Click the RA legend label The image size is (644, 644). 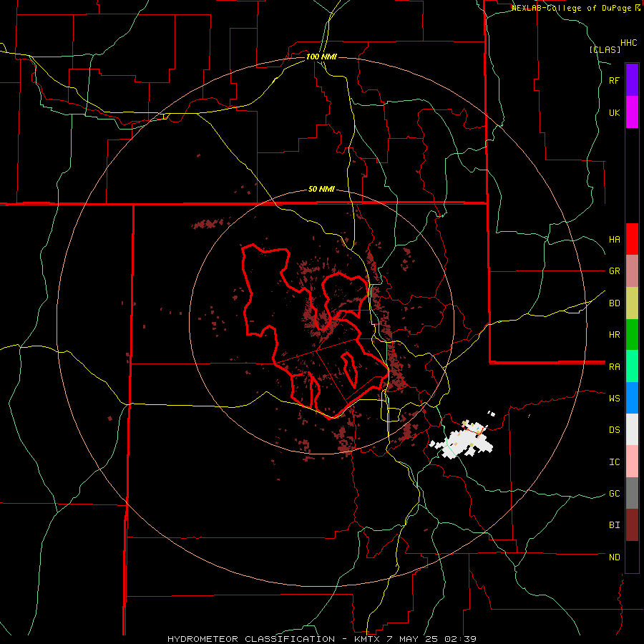point(614,367)
